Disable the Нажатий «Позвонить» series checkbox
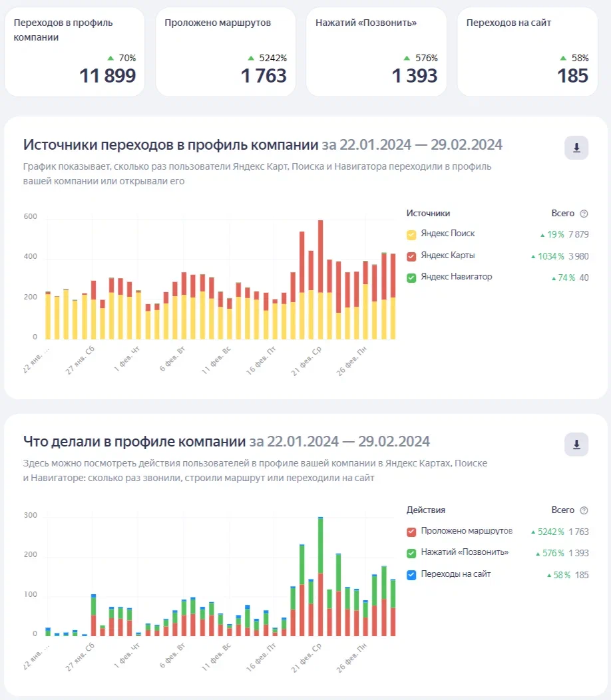This screenshot has height=700, width=611. coord(411,553)
